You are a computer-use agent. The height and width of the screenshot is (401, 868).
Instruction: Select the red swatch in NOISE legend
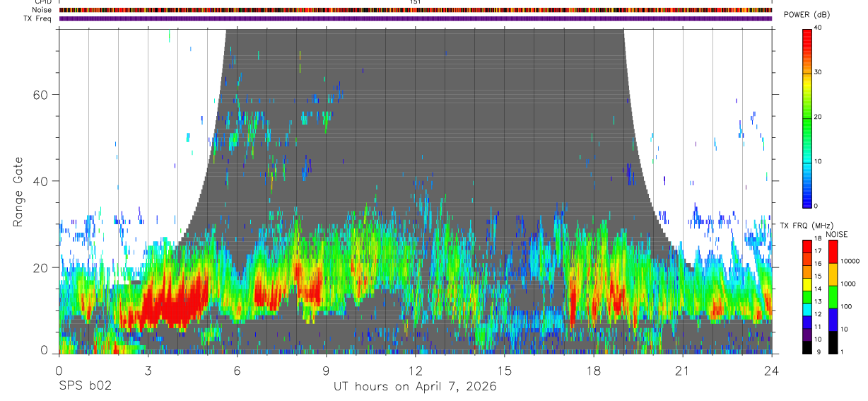(x=833, y=252)
